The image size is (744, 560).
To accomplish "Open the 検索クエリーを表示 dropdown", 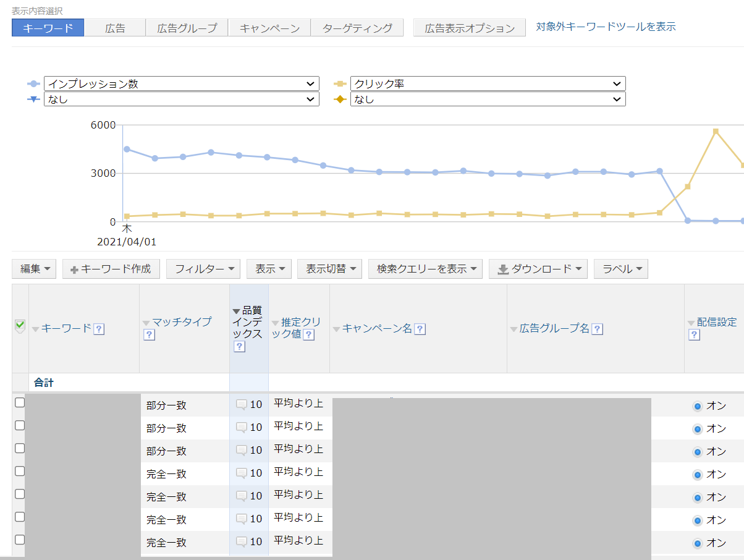I will (x=426, y=269).
